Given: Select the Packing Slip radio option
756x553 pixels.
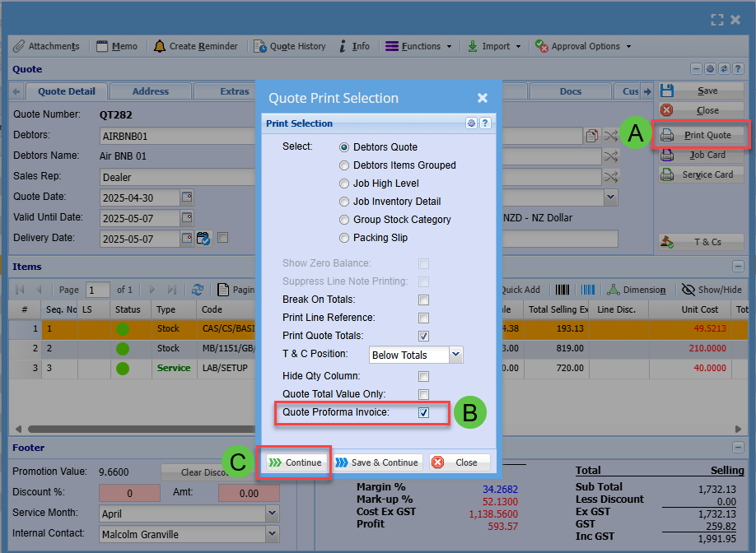Looking at the screenshot, I should (x=345, y=238).
